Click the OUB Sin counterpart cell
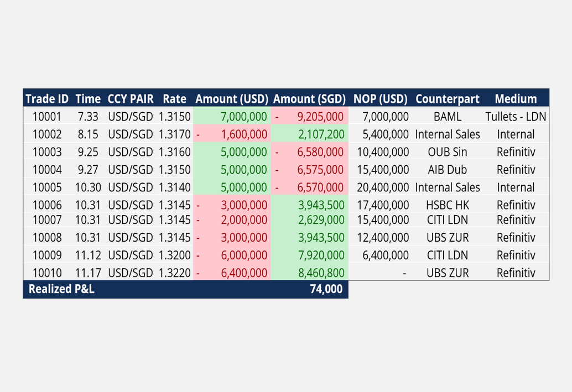The height and width of the screenshot is (392, 572). 447,152
